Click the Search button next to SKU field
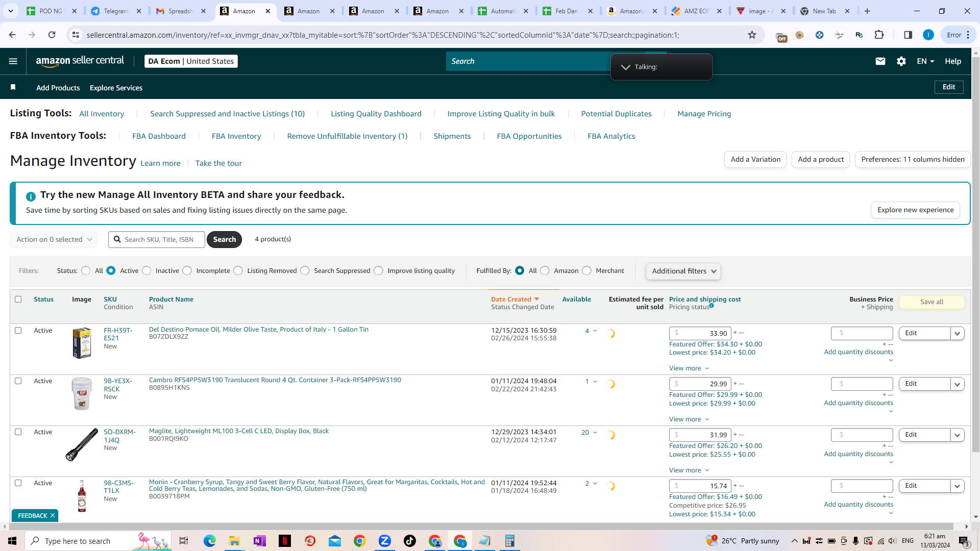Screen dimensions: 980x551 click(x=224, y=239)
